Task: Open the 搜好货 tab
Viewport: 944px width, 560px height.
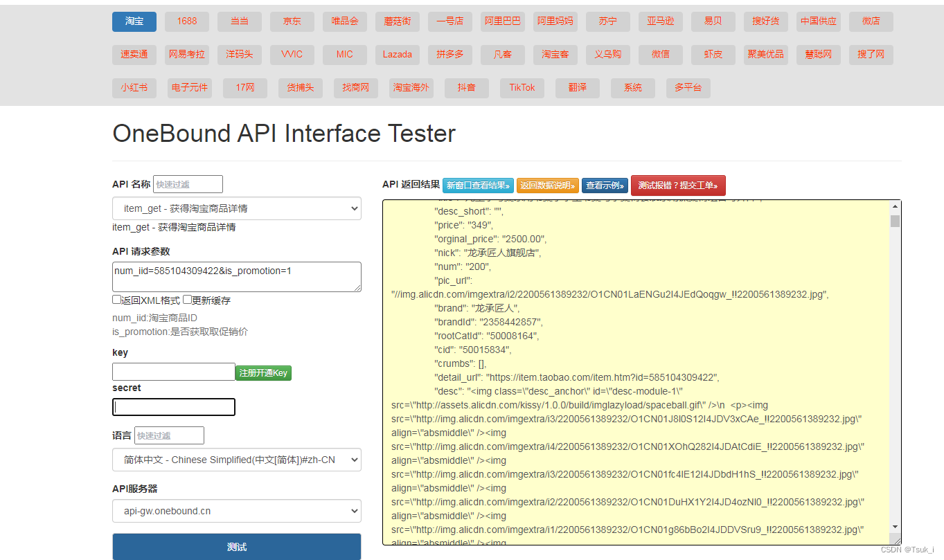Action: pyautogui.click(x=766, y=21)
